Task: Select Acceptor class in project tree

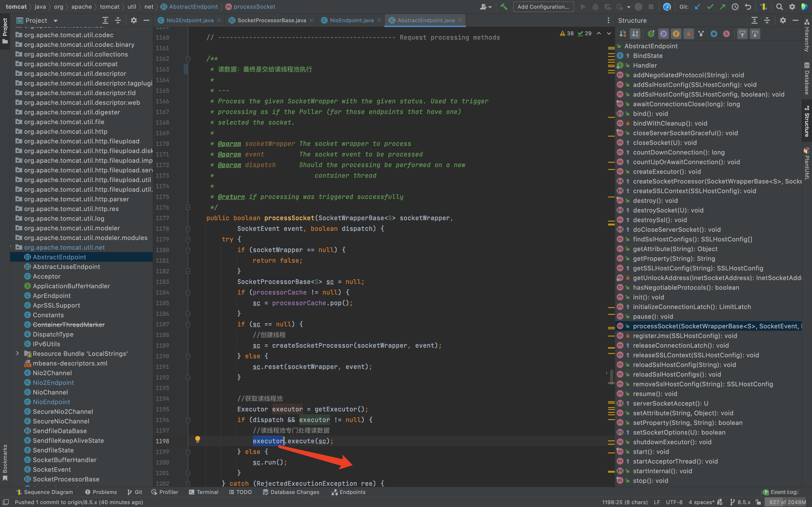Action: [x=47, y=276]
